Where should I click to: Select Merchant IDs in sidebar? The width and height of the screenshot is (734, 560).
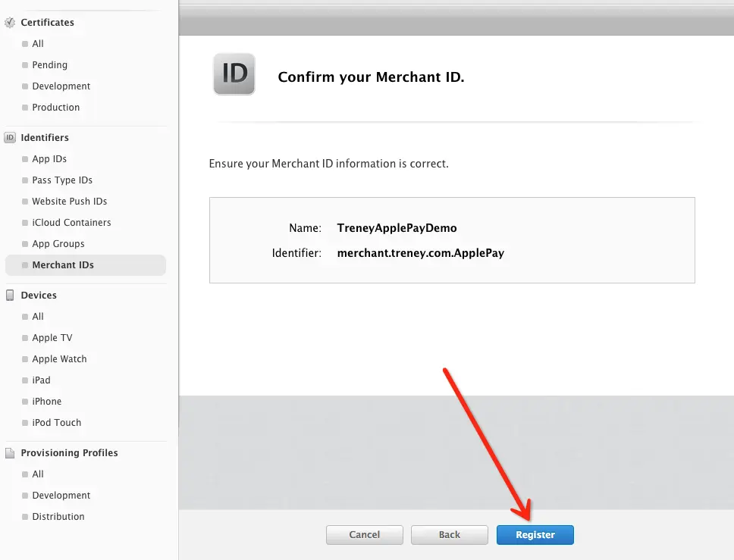point(86,264)
